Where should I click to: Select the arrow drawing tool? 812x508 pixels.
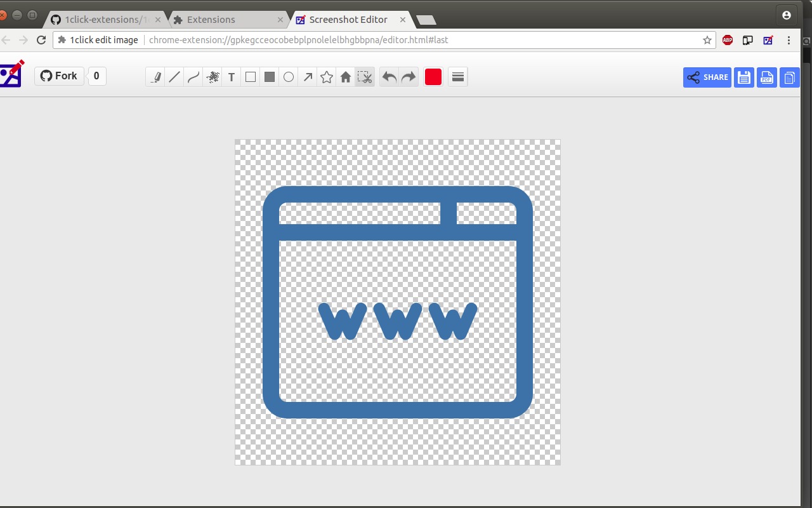[x=308, y=77]
